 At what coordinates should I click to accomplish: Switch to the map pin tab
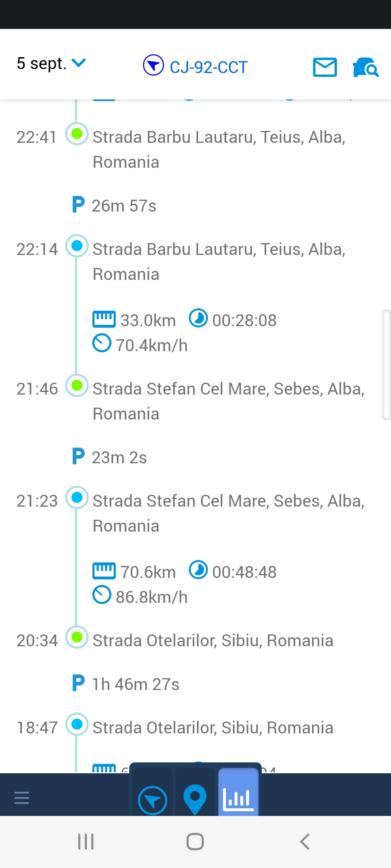tap(195, 799)
